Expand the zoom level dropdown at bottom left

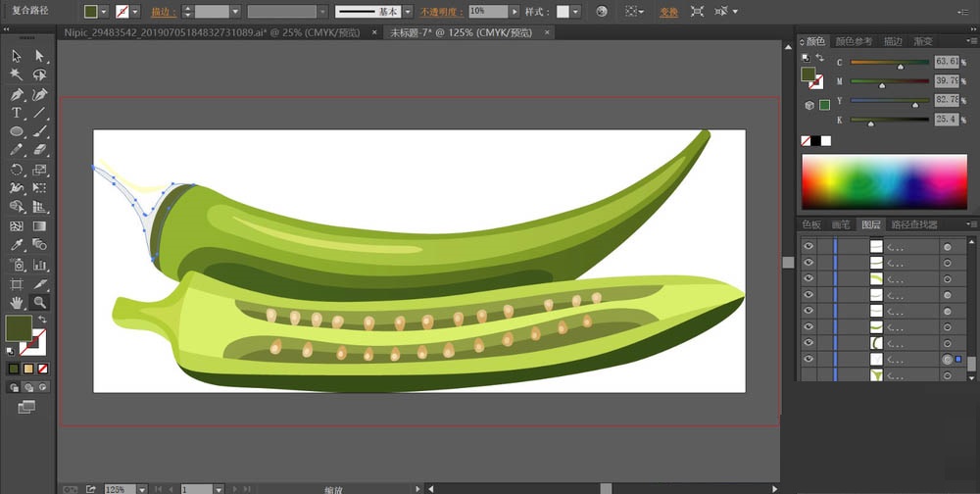(x=143, y=488)
